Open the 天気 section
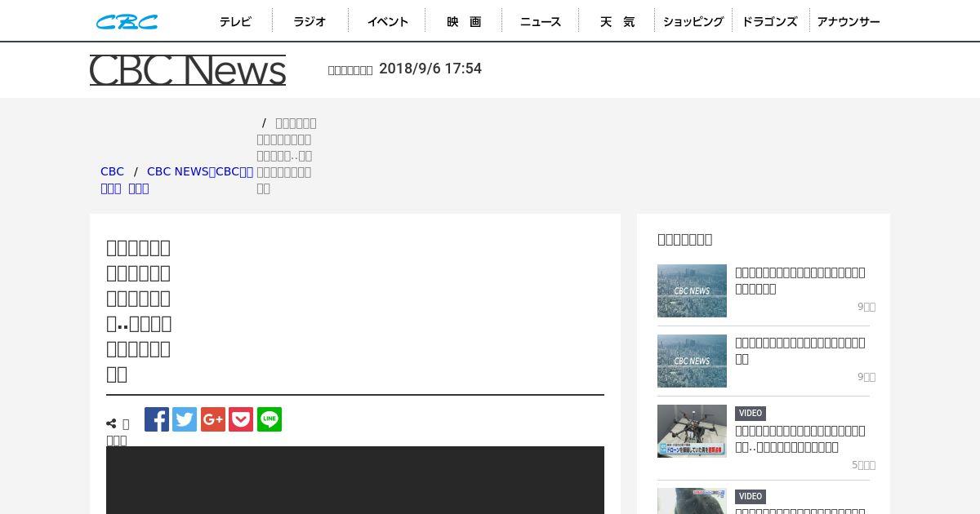Image resolution: width=980 pixels, height=514 pixels. 617,22
